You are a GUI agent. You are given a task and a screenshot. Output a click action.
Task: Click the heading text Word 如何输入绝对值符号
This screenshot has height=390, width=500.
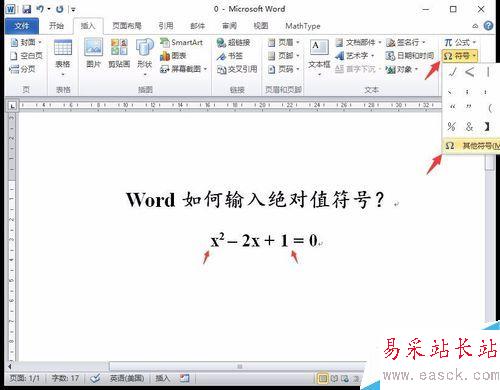coord(255,200)
